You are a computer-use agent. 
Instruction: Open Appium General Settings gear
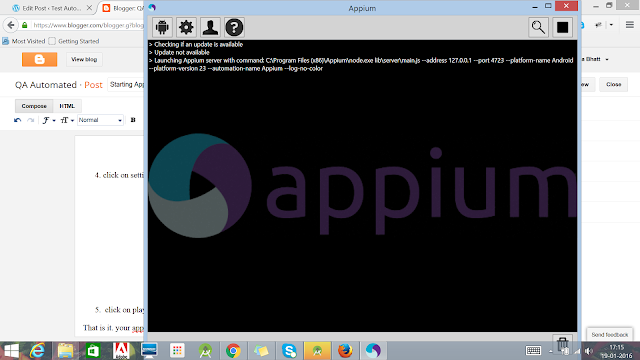click(x=186, y=27)
